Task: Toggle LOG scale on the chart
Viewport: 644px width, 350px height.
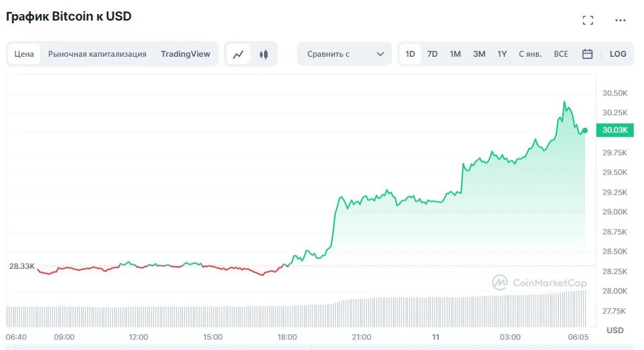Action: coord(617,54)
